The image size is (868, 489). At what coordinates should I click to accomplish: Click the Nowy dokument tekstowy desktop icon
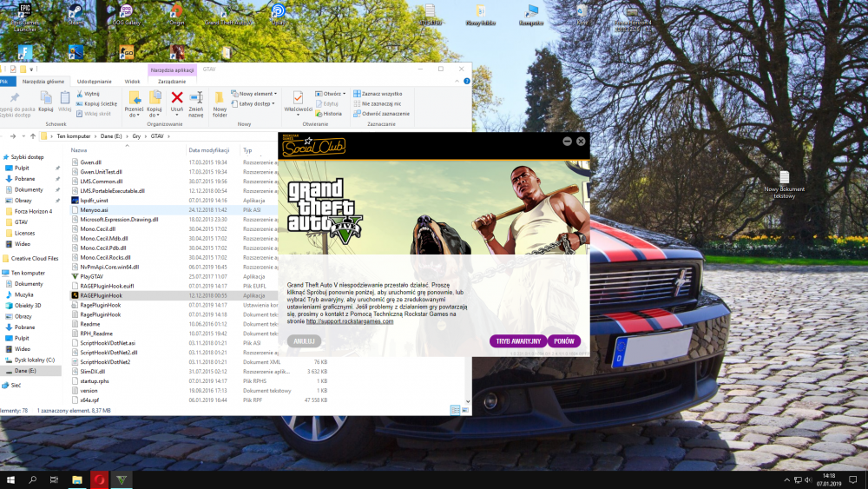point(784,184)
